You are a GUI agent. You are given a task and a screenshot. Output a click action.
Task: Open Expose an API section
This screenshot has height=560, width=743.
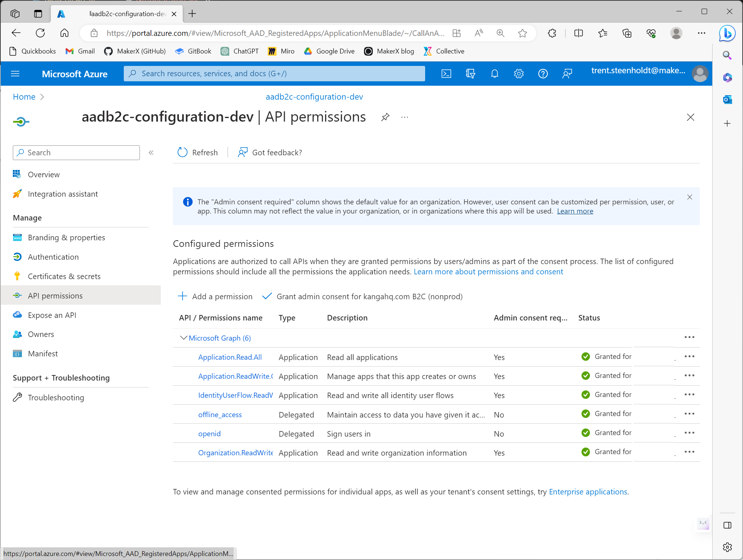[52, 315]
